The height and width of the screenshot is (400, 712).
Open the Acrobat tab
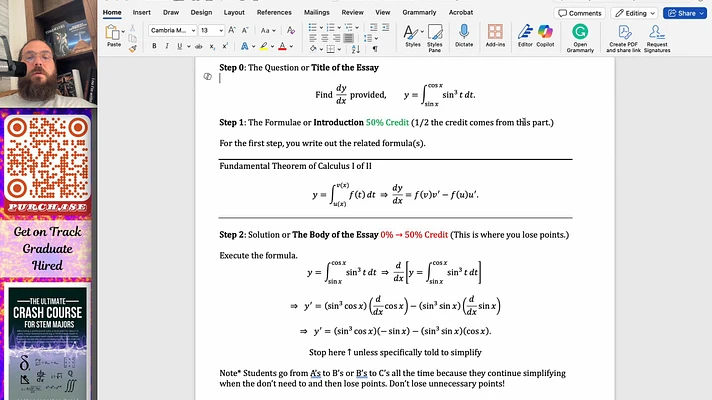(460, 12)
